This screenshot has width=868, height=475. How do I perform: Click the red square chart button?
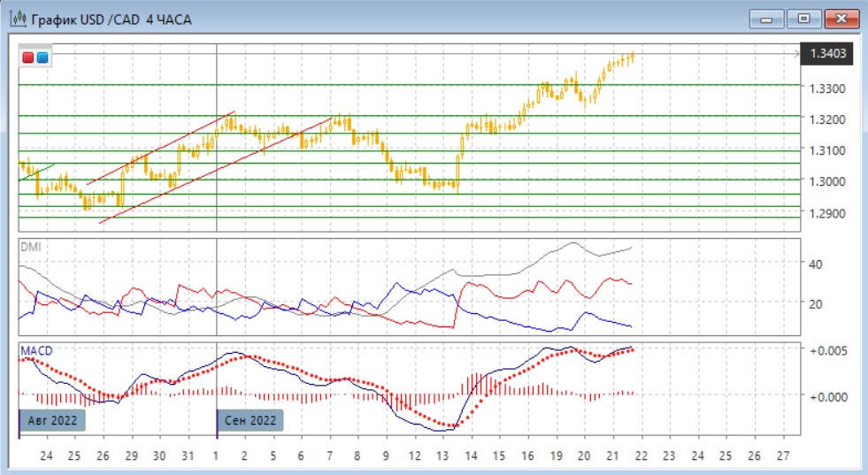coord(29,57)
